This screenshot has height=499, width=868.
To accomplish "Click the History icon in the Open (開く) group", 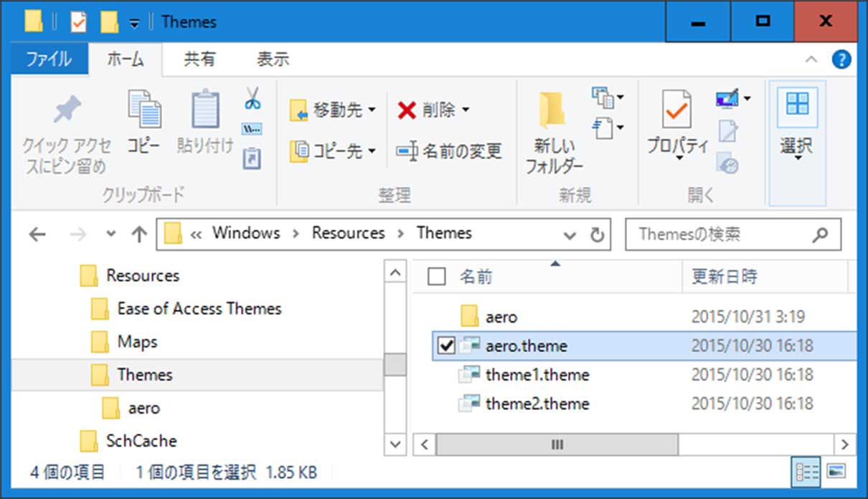I will tap(729, 163).
